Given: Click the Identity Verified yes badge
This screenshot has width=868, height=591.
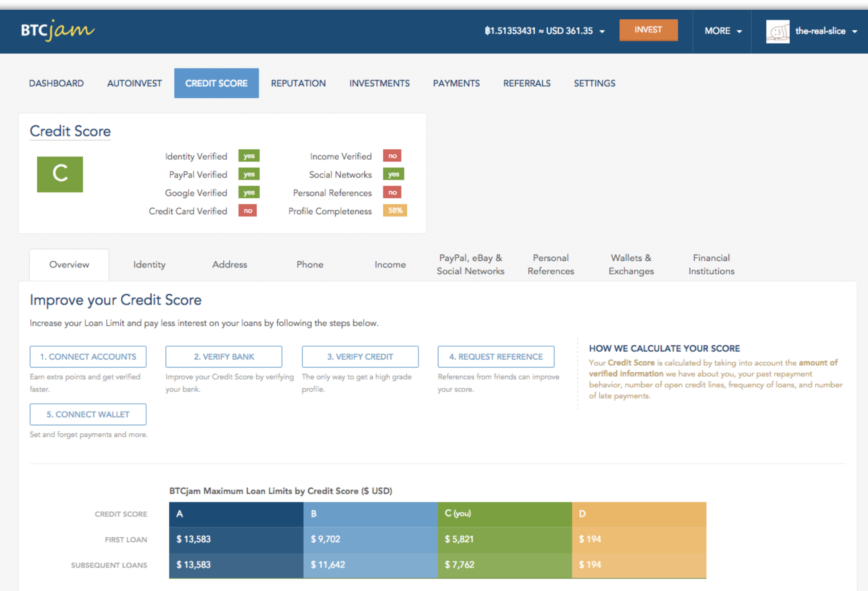Looking at the screenshot, I should pos(249,156).
